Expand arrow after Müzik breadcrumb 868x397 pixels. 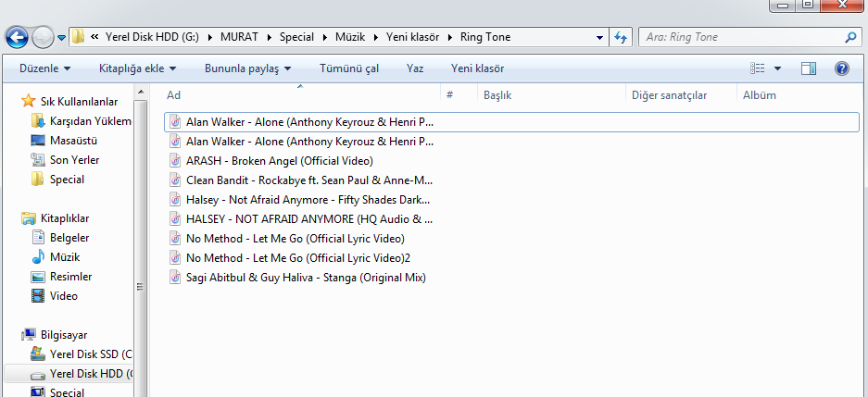coord(375,38)
